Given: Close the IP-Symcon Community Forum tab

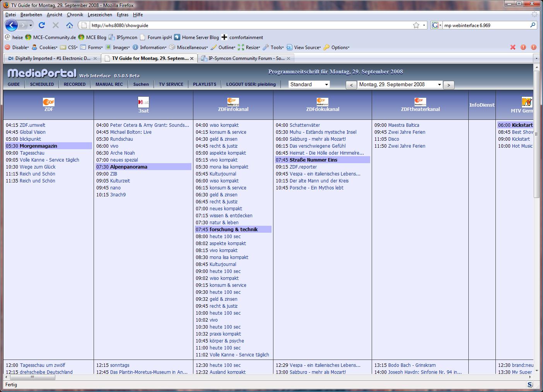Looking at the screenshot, I should tap(289, 58).
